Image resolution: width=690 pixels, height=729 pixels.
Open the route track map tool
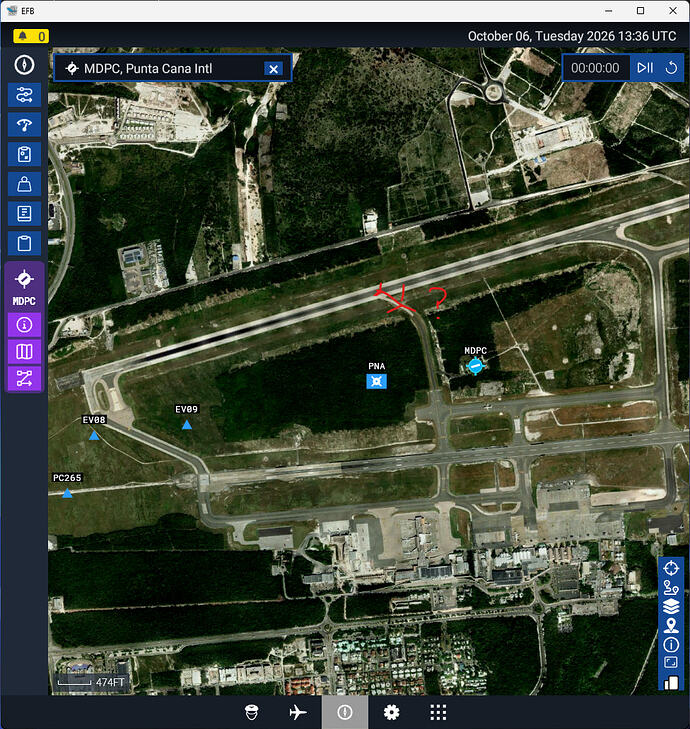(x=670, y=588)
